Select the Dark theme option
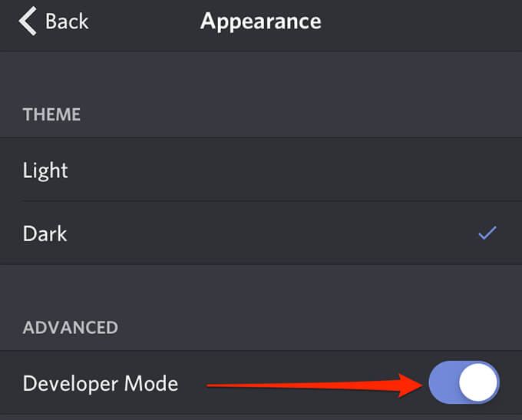Viewport: 522px width, 420px height. click(x=45, y=233)
